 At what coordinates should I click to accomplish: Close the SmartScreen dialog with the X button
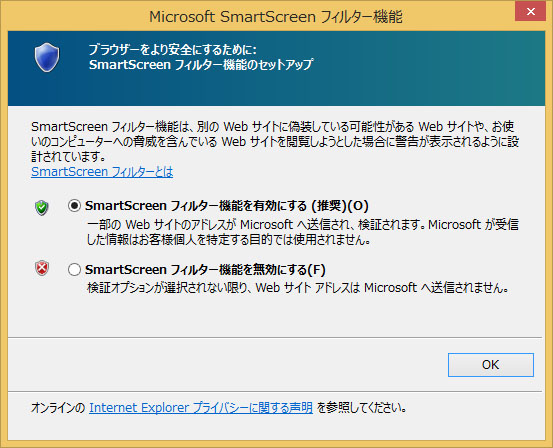tap(530, 11)
